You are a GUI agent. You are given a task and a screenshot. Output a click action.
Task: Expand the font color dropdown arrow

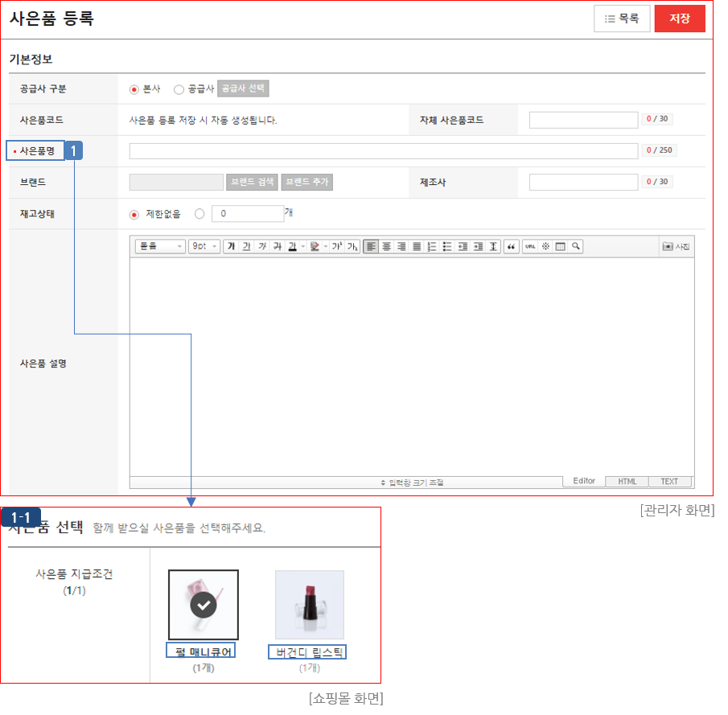coord(303,246)
